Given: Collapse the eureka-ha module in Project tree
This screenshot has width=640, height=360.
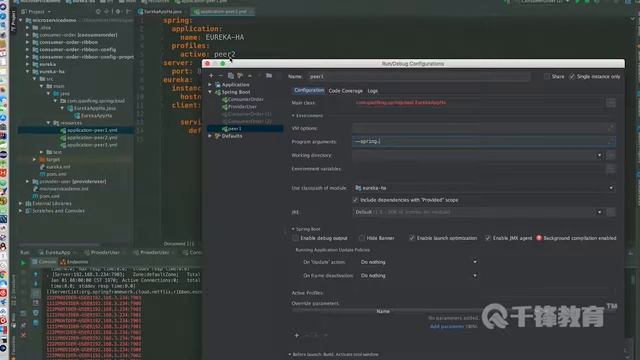Looking at the screenshot, I should pos(27,71).
